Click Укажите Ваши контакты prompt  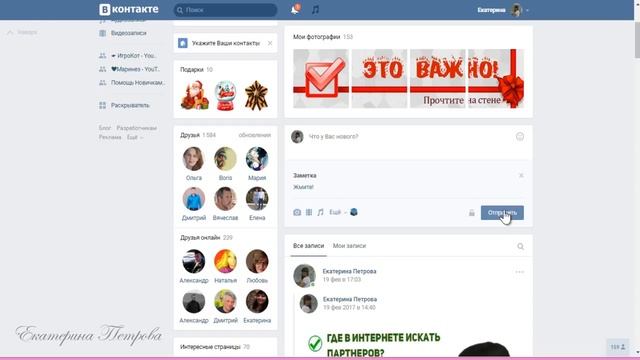coord(225,43)
